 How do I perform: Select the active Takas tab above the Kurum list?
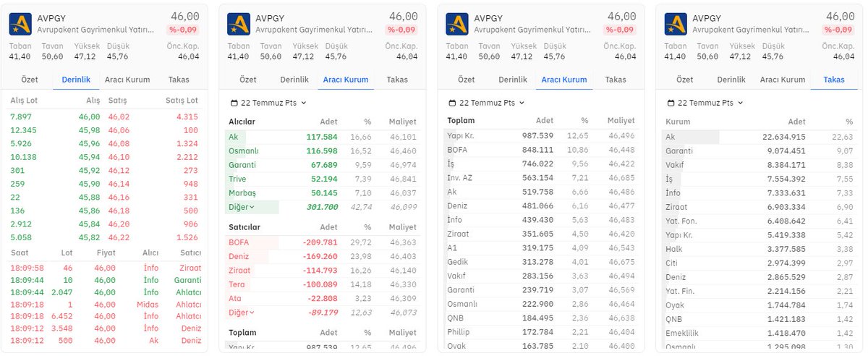834,80
